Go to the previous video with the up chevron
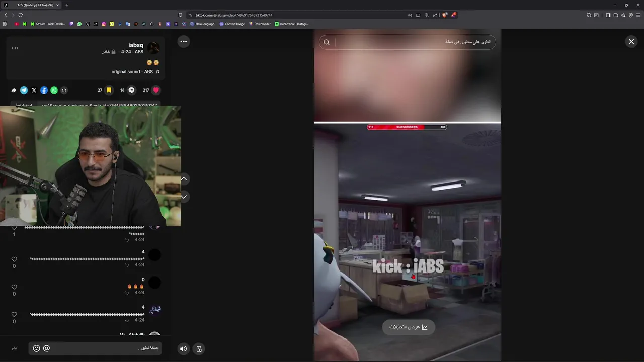The image size is (644, 362). click(184, 179)
